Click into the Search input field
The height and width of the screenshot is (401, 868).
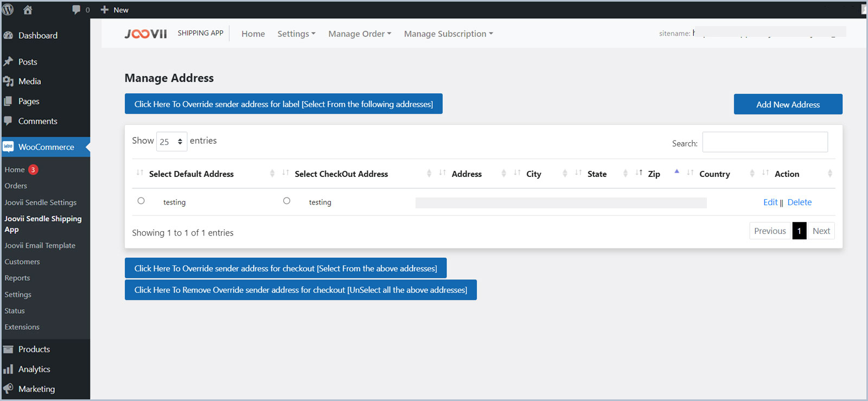[x=765, y=142]
